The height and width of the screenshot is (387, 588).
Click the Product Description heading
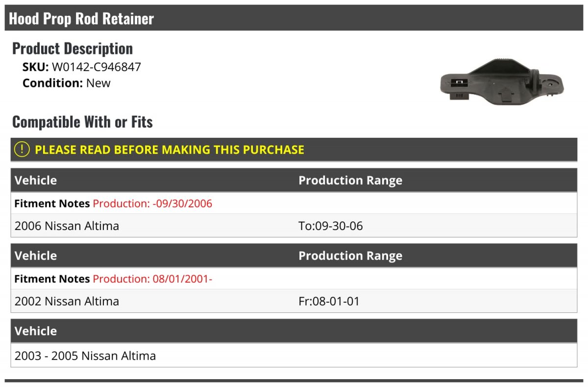73,48
